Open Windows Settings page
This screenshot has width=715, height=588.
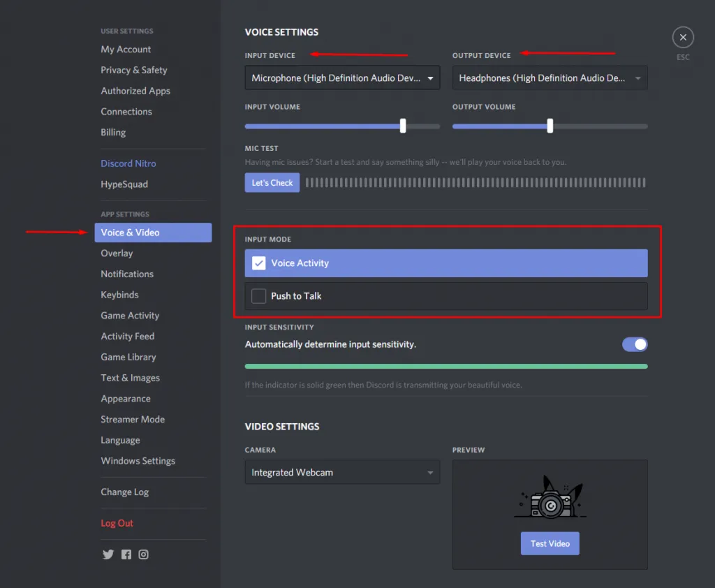click(138, 461)
